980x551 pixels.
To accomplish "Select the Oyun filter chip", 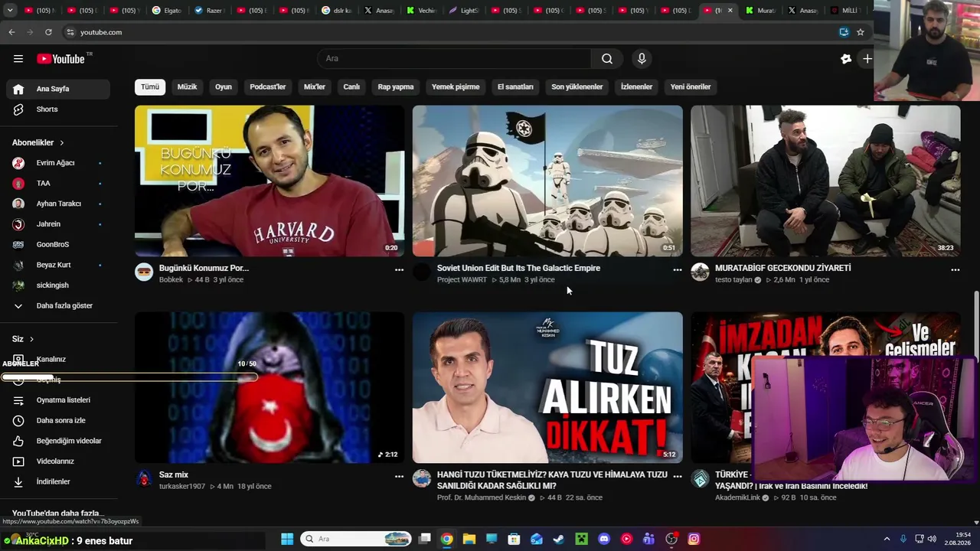I will pos(224,87).
